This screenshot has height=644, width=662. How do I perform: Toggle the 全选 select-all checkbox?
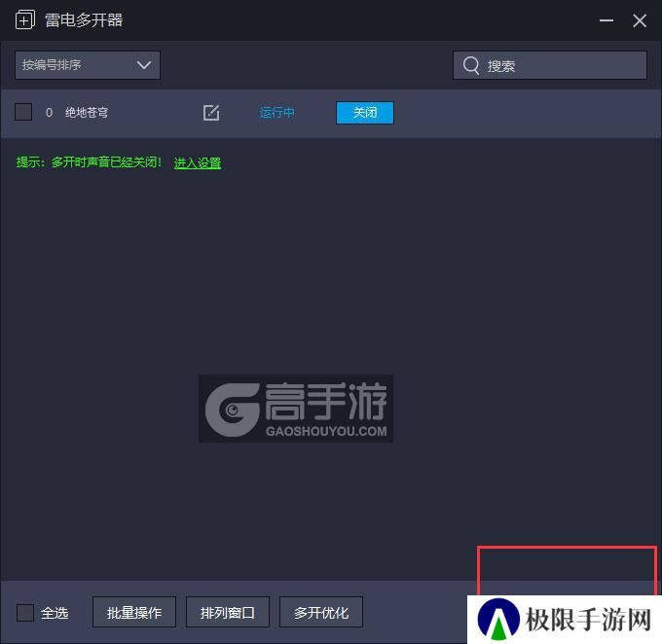pos(25,612)
